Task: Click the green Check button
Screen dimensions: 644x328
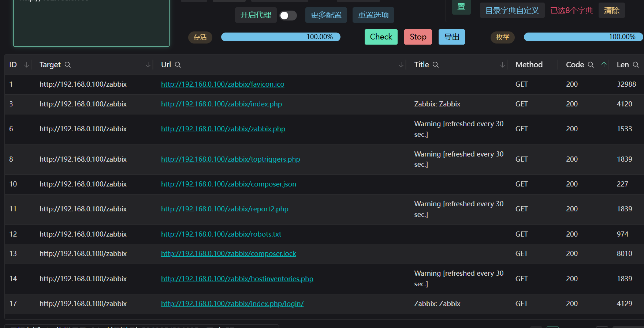Action: point(381,37)
